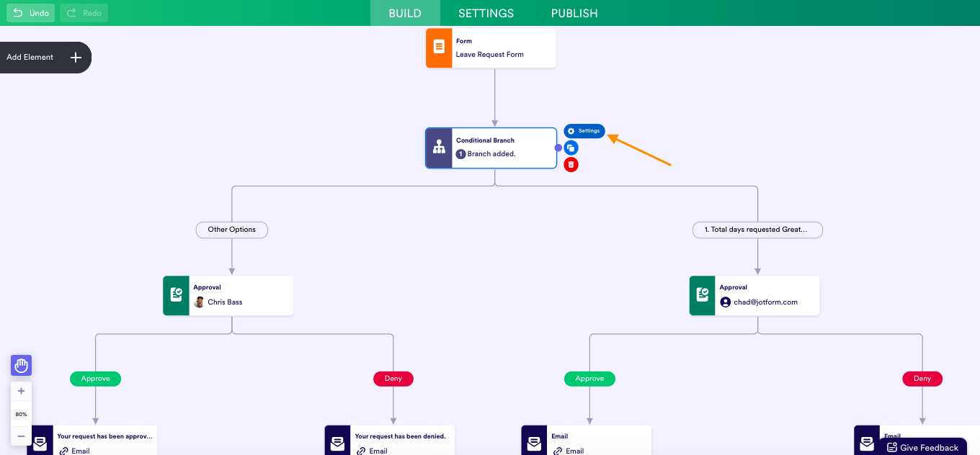This screenshot has width=980, height=455.
Task: Click the left green Approve outcome label
Action: (x=95, y=379)
